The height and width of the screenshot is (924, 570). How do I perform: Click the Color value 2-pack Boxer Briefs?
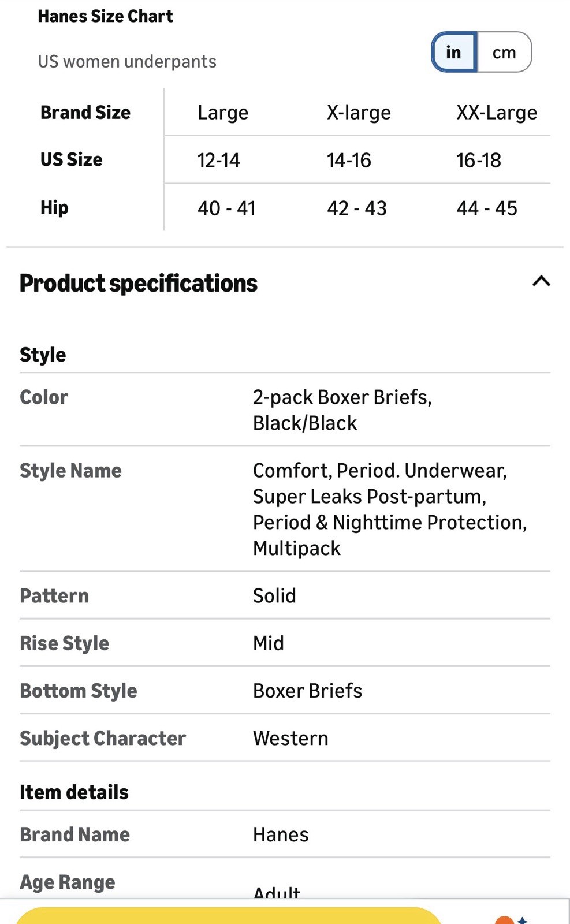[342, 409]
